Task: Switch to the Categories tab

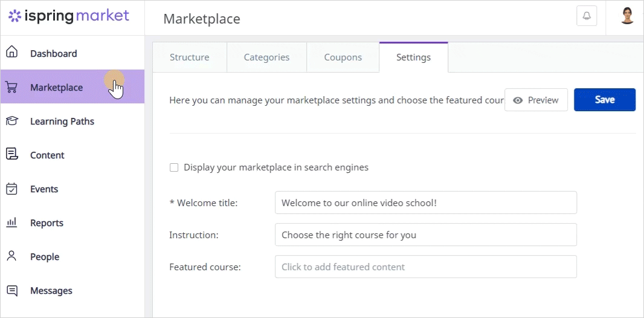Action: [x=266, y=57]
